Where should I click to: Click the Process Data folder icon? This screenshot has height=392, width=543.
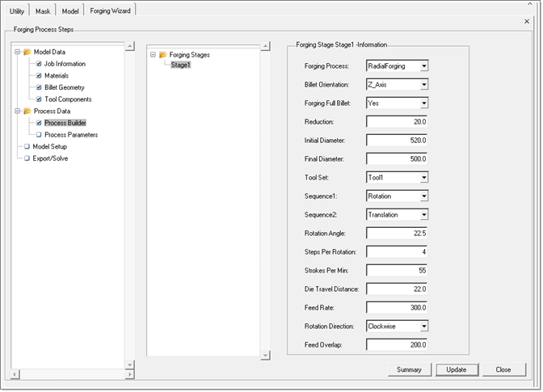(x=27, y=111)
